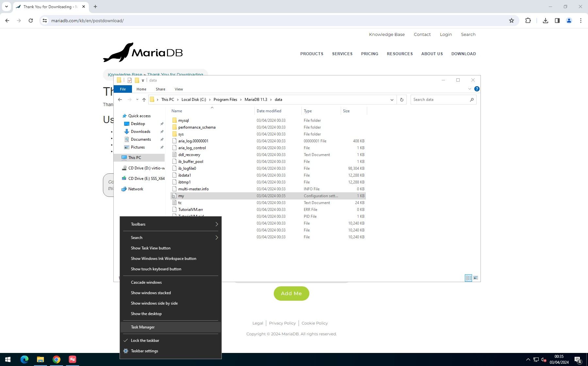Bookmark this page in Chrome
The height and width of the screenshot is (366, 588).
click(512, 21)
